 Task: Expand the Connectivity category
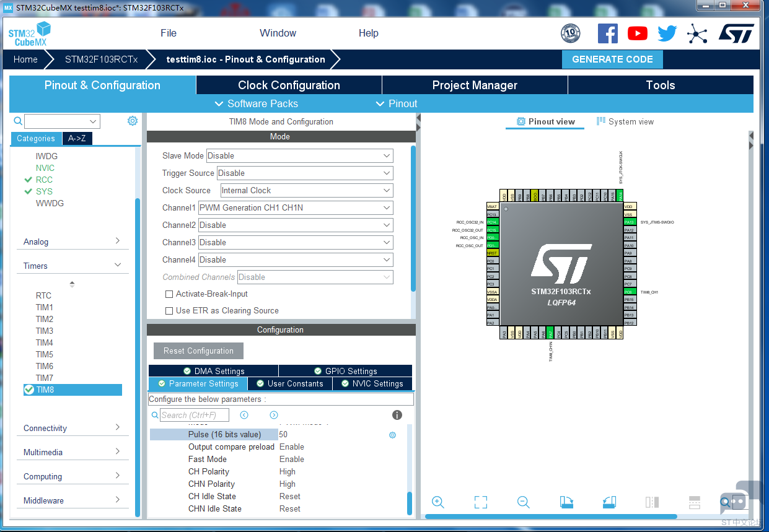click(x=73, y=428)
